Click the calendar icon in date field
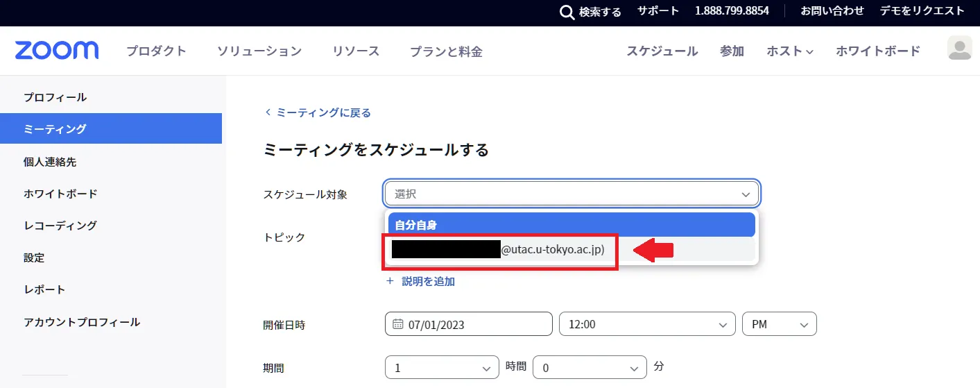 point(398,324)
